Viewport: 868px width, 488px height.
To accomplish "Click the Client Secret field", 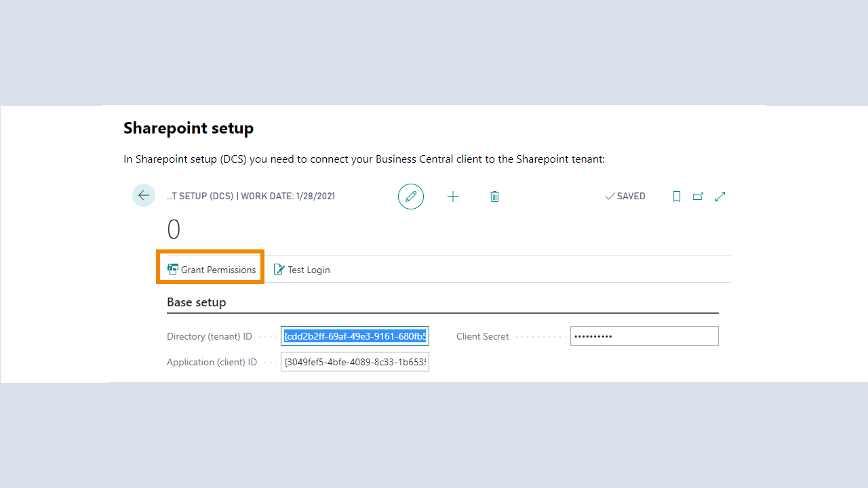I will pos(644,336).
